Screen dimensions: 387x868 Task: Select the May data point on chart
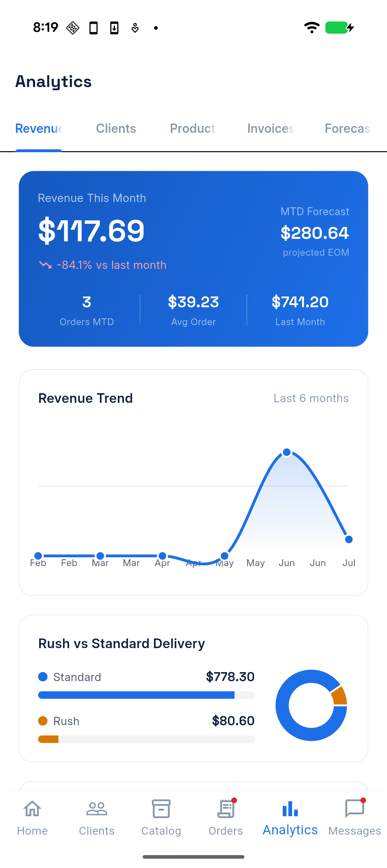[225, 556]
